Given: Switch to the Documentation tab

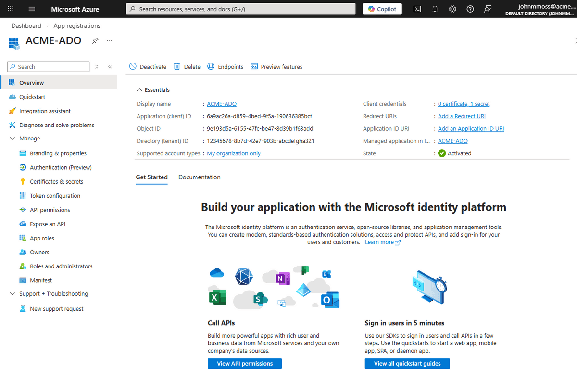Looking at the screenshot, I should (199, 177).
